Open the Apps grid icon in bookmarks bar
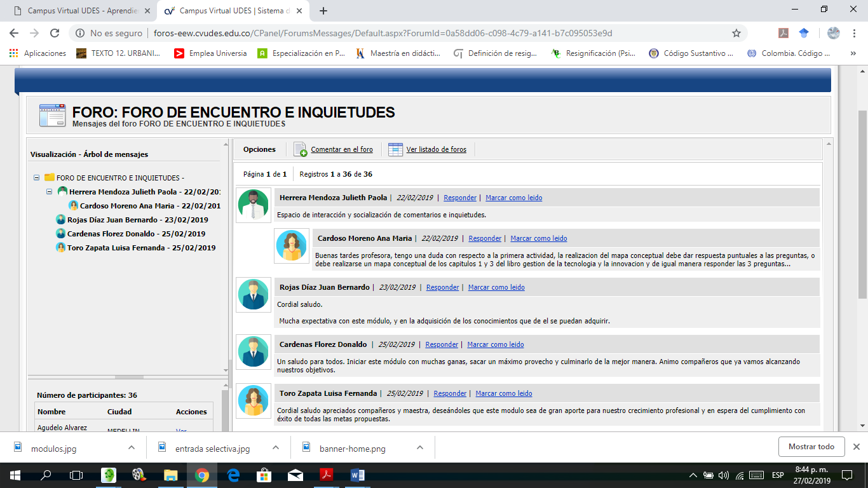This screenshot has height=488, width=868. 13,53
